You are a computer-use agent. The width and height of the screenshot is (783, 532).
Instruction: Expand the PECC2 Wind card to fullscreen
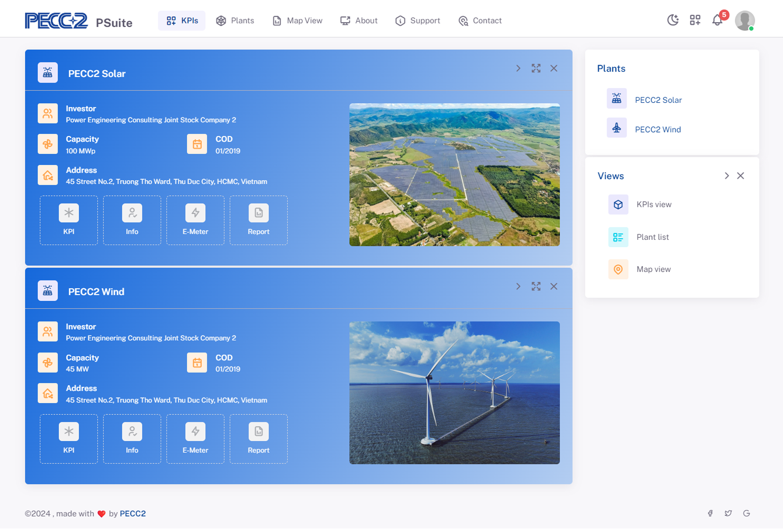tap(536, 286)
